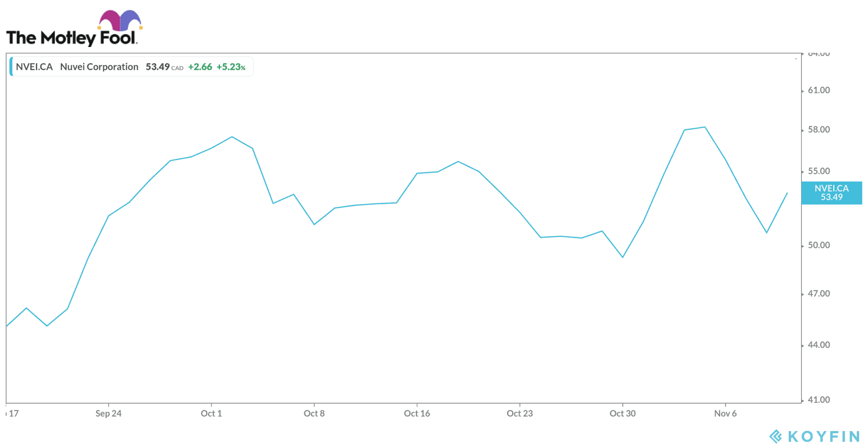Click the Oct 23 date label
Screen dimensions: 868x448
coord(520,413)
